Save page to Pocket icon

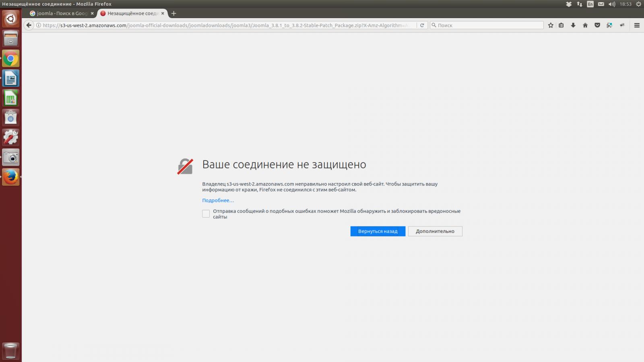tap(597, 25)
